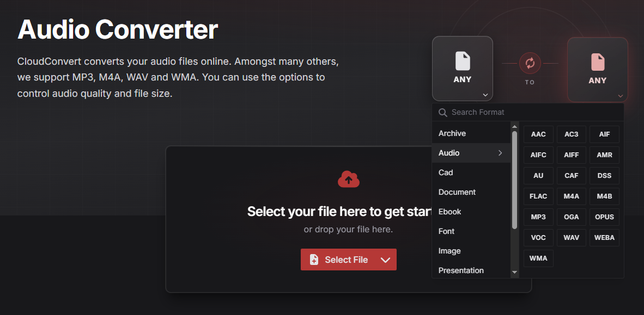Viewport: 644px width, 315px height.
Task: Open the source format ANY dropdown
Action: click(463, 69)
